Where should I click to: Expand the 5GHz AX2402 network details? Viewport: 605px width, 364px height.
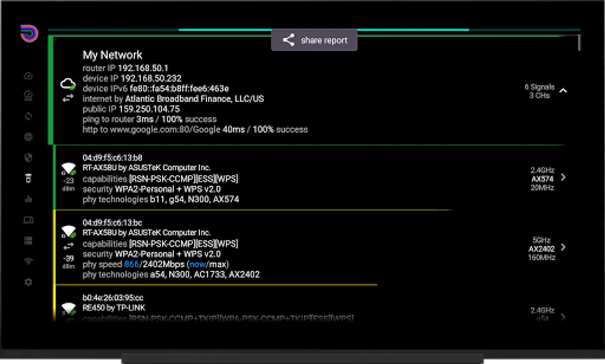563,247
